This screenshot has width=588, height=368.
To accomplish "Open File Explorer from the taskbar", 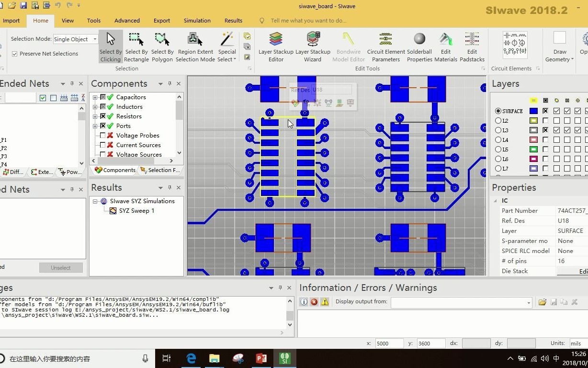I will (x=214, y=358).
